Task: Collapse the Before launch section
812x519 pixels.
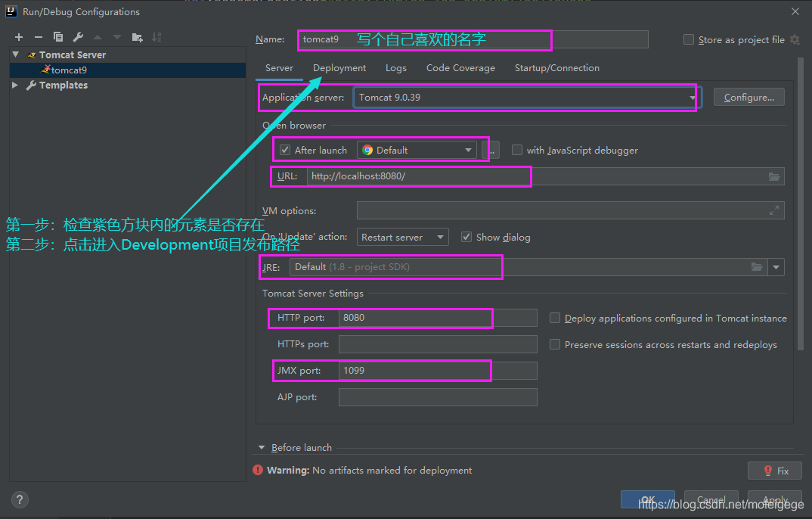Action: 262,448
